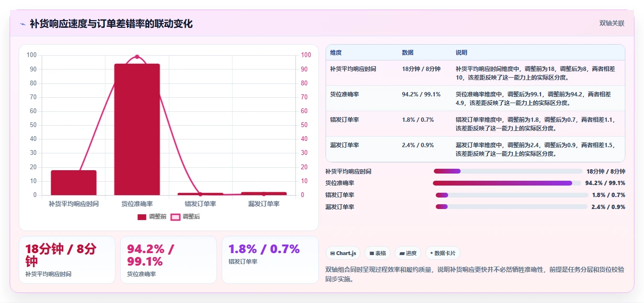Image resolution: width=644 pixels, height=303 pixels.
Task: Click the 94.2% / 99.1% data card
Action: [x=169, y=260]
